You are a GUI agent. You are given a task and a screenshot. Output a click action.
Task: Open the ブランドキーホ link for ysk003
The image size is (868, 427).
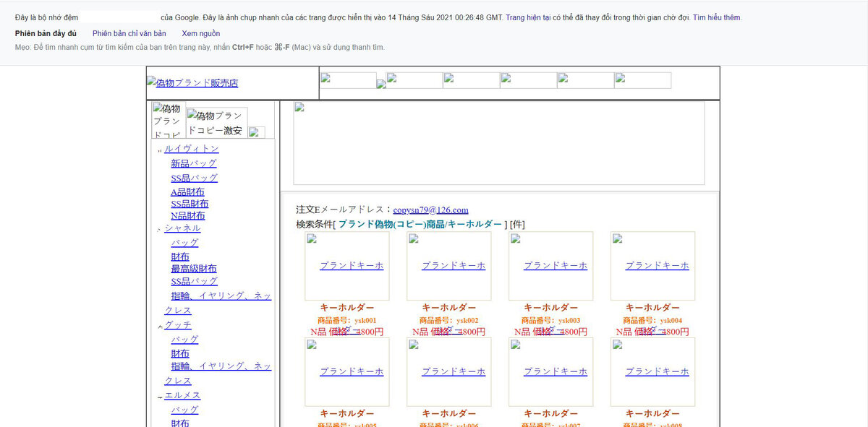(556, 266)
